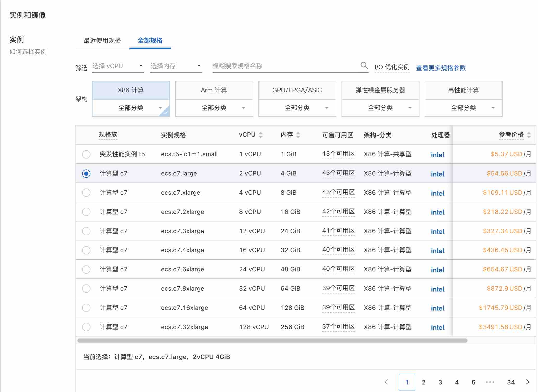538x392 pixels.
Task: Go to page 3
Action: coord(440,382)
